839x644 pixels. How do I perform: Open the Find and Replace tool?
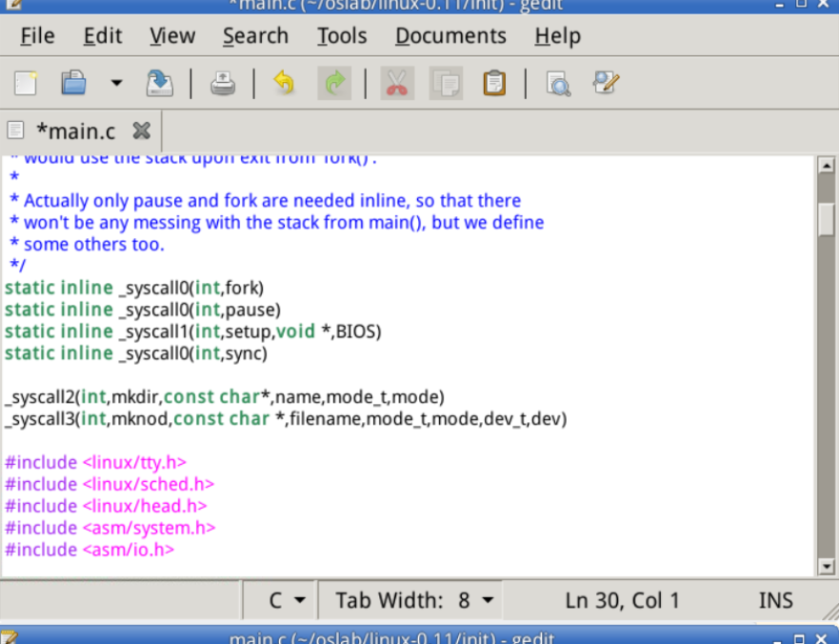606,84
